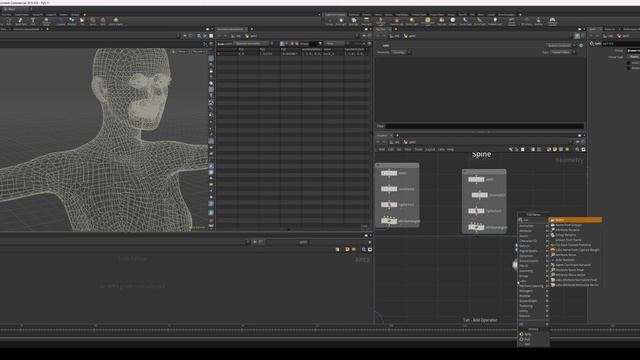
Task: Switch to the Lights and Cameras shelf tab
Action: tap(335, 15)
